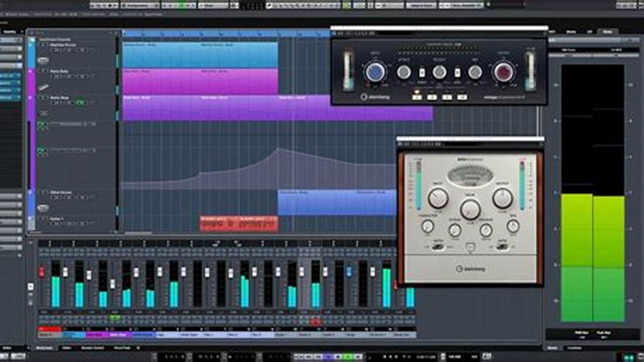This screenshot has width=644, height=362.
Task: Open first tab below the master meter
Action: (x=552, y=348)
